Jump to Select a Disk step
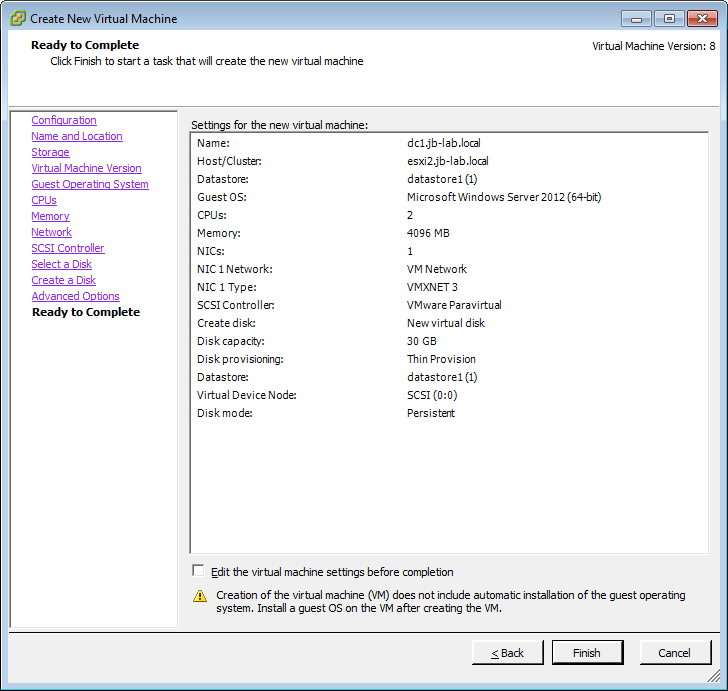 tap(61, 264)
